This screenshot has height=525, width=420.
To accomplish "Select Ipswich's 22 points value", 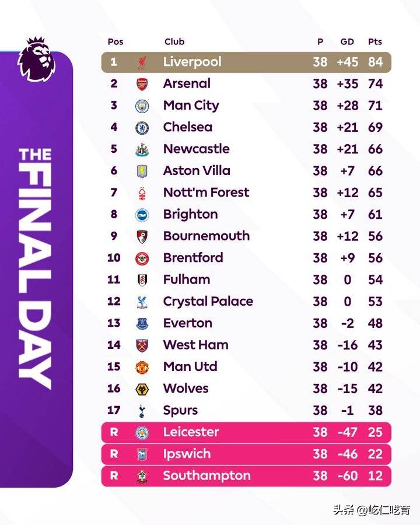I will [375, 454].
